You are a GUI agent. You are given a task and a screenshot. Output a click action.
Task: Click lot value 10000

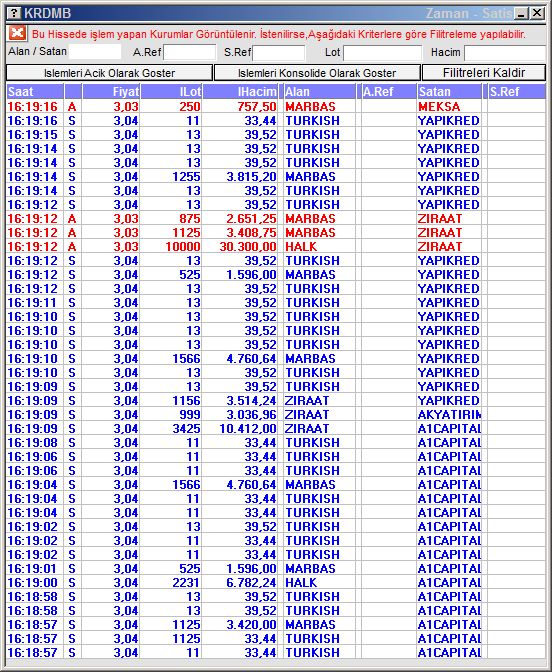(x=171, y=246)
